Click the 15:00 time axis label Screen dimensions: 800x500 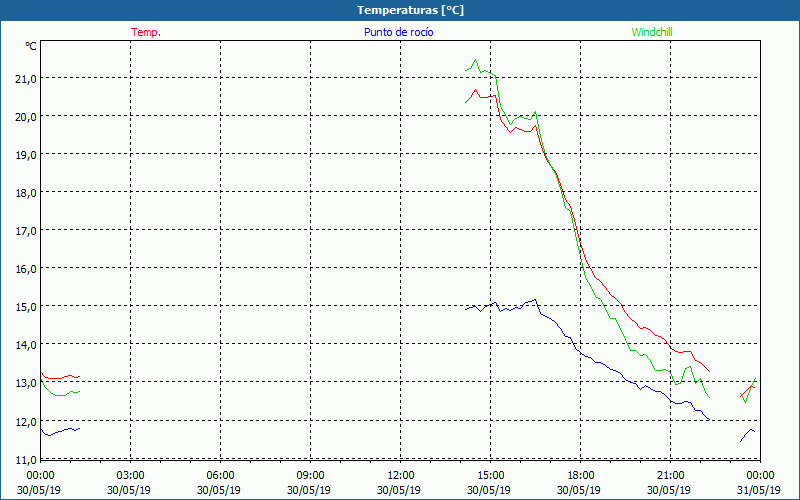pyautogui.click(x=490, y=476)
